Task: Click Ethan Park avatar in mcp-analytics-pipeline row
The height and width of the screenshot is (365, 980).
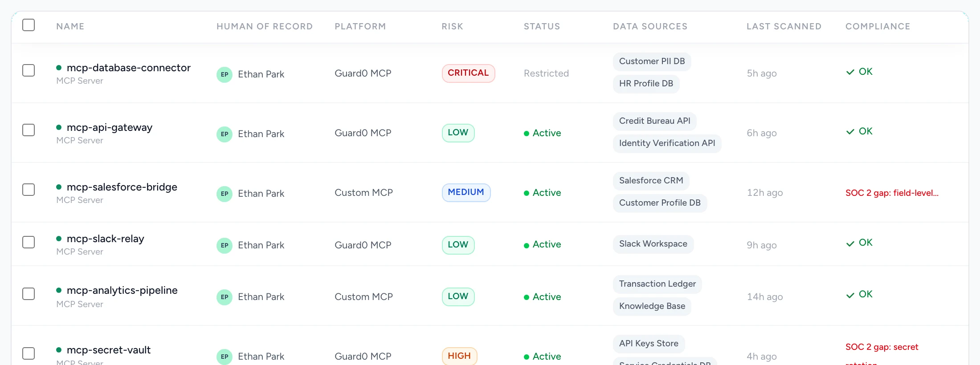Action: click(225, 297)
